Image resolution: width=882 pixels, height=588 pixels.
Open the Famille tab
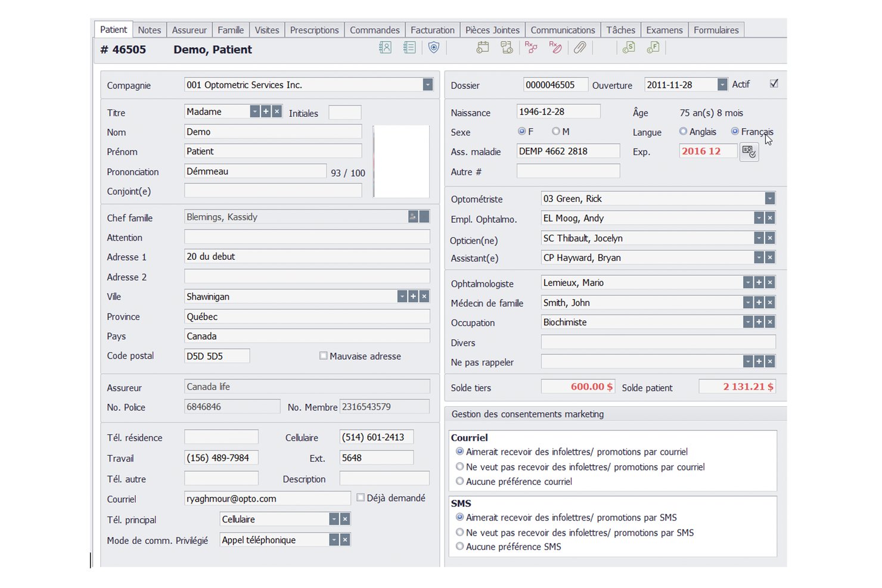[x=231, y=30]
